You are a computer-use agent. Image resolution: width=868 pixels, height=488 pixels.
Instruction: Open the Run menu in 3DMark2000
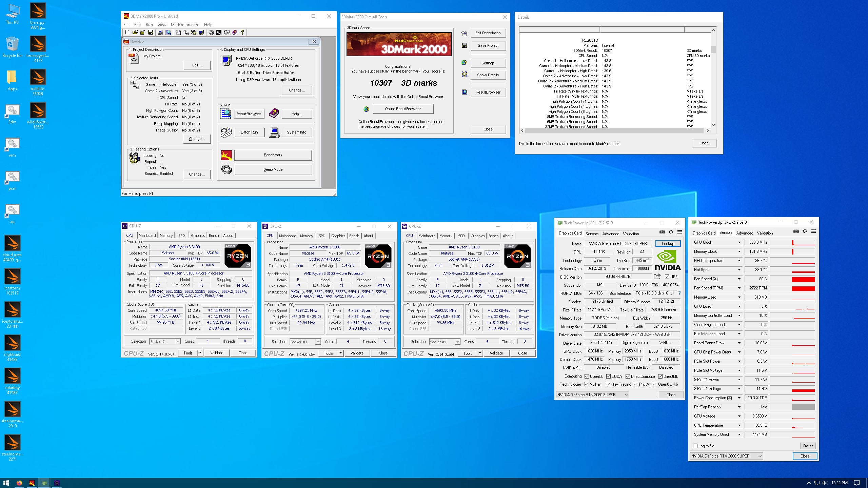point(149,25)
